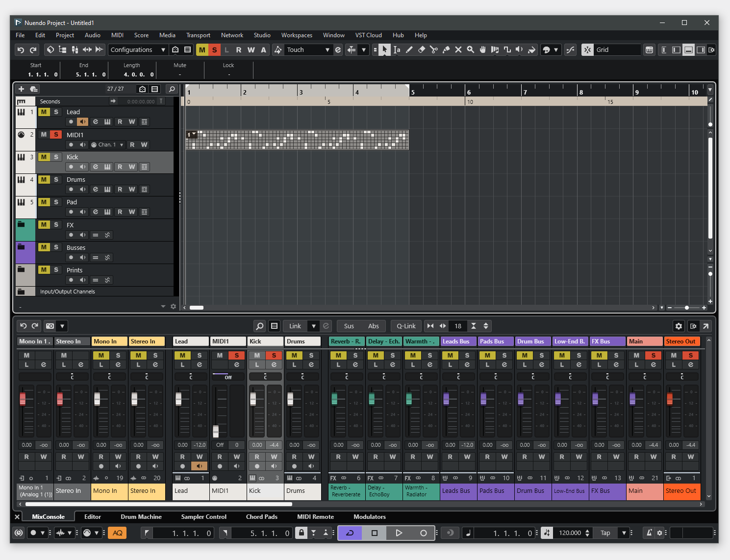Click the Sus button in MixConsole
730x560 pixels.
click(349, 326)
